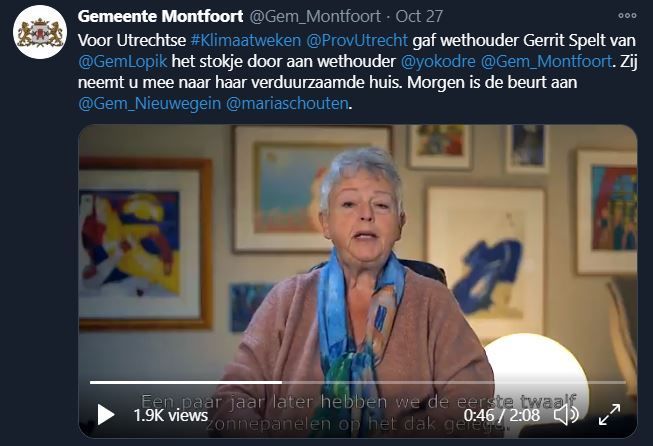Click the 0:46 / 2:08 time display
This screenshot has height=446, width=653.
[x=502, y=415]
